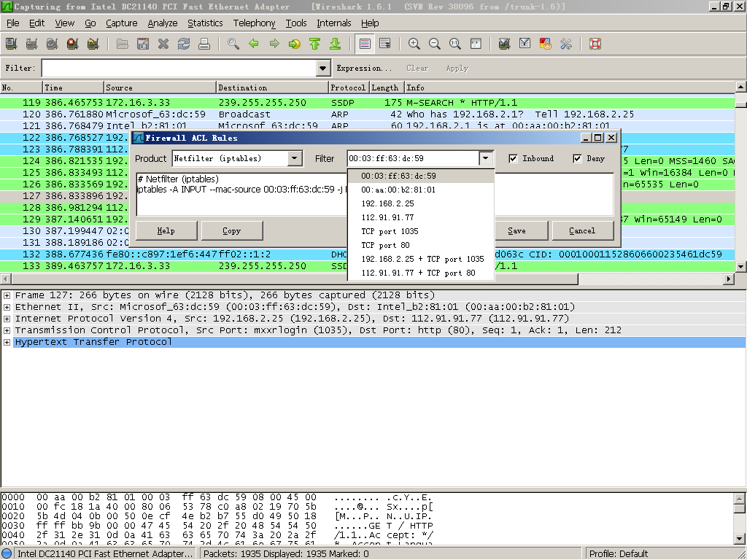Screen dimensions: 747x560
Task: Open preferences tools icon
Action: pos(566,44)
